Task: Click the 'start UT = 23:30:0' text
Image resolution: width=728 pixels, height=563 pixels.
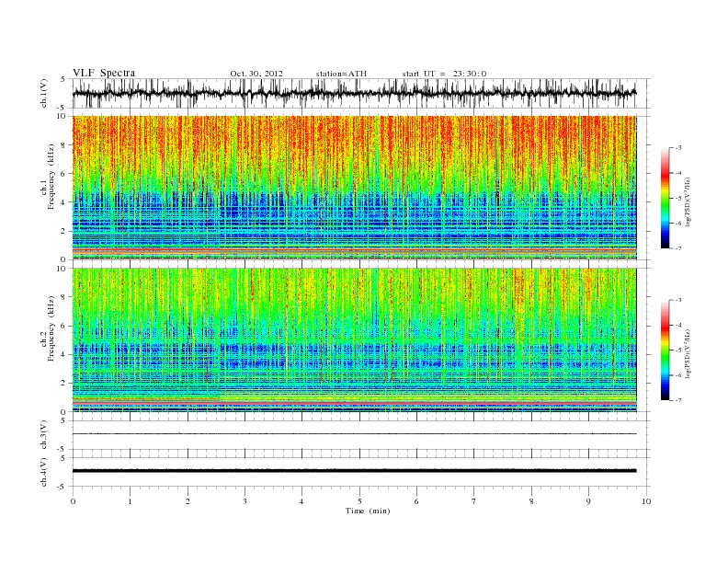Action: (x=444, y=74)
